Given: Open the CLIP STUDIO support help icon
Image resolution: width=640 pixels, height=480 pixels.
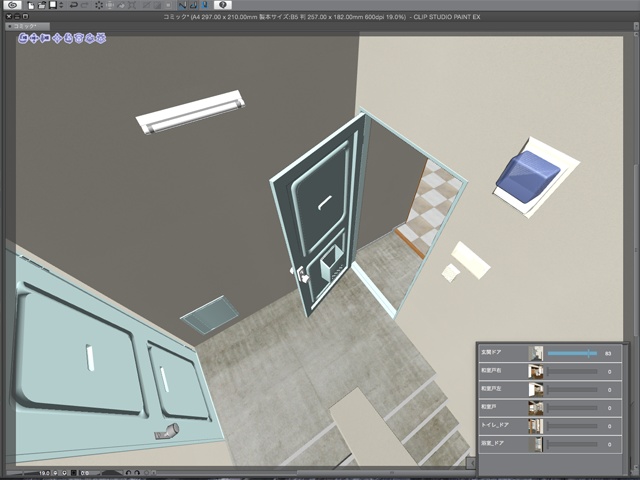Looking at the screenshot, I should (x=222, y=5).
